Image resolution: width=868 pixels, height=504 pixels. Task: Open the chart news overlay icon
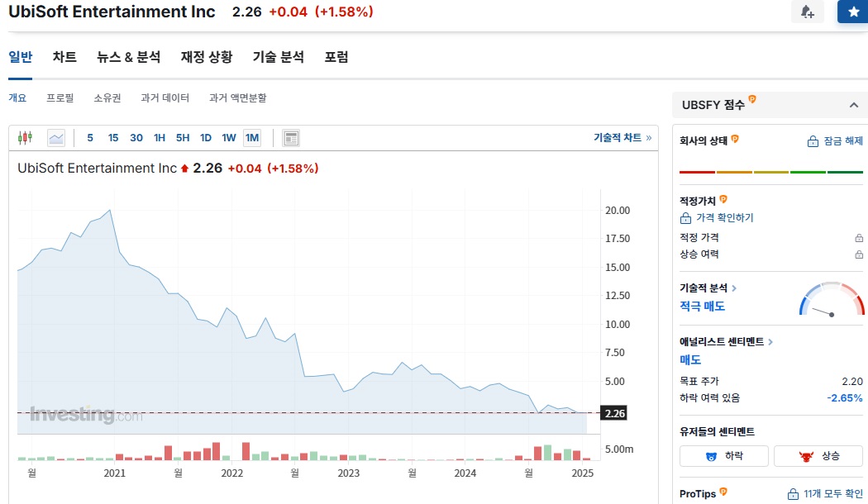click(290, 138)
